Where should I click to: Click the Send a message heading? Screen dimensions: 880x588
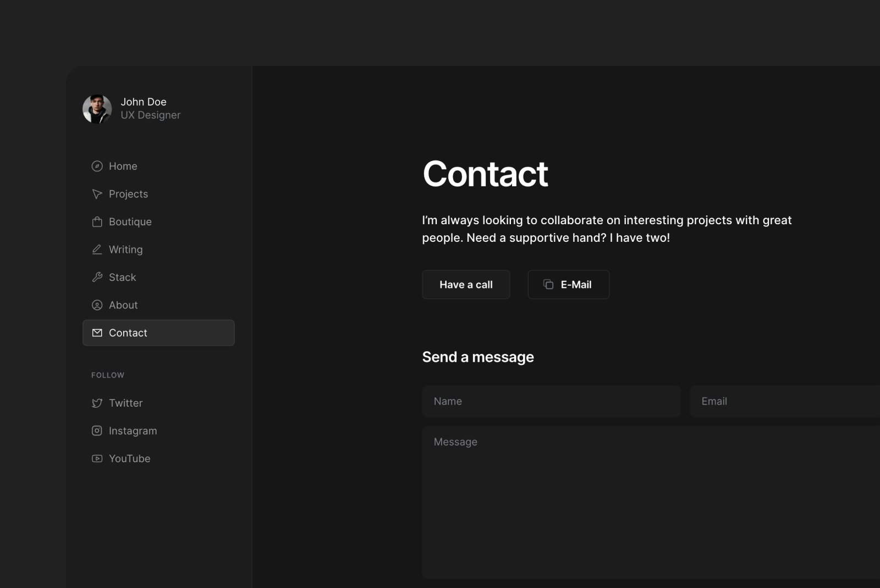point(478,357)
